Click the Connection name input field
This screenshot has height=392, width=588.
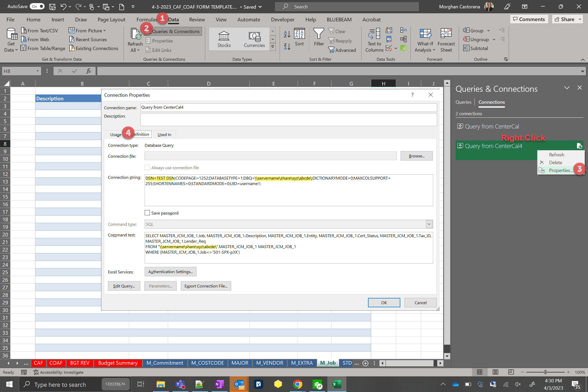tap(289, 107)
